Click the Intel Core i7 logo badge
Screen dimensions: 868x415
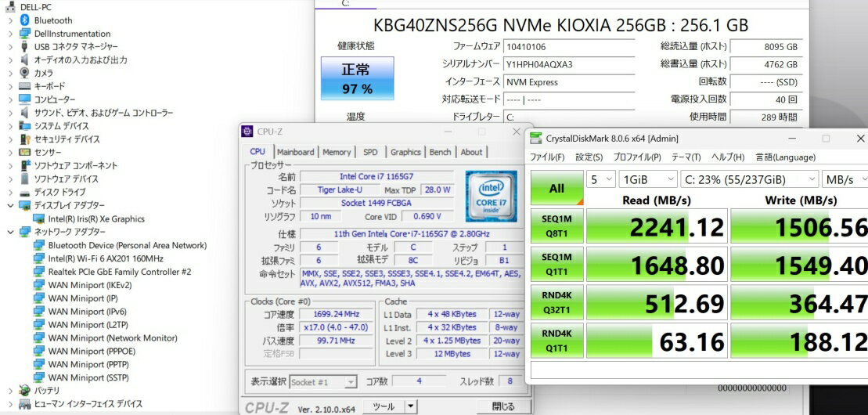pyautogui.click(x=489, y=194)
